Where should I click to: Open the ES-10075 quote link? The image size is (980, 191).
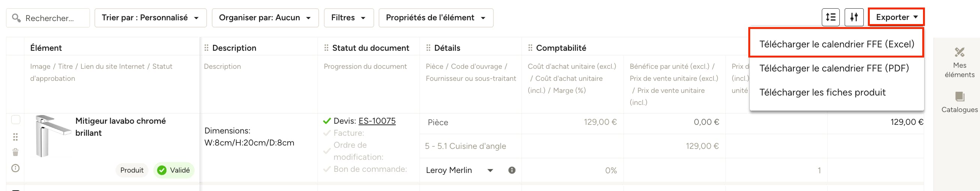click(x=377, y=121)
